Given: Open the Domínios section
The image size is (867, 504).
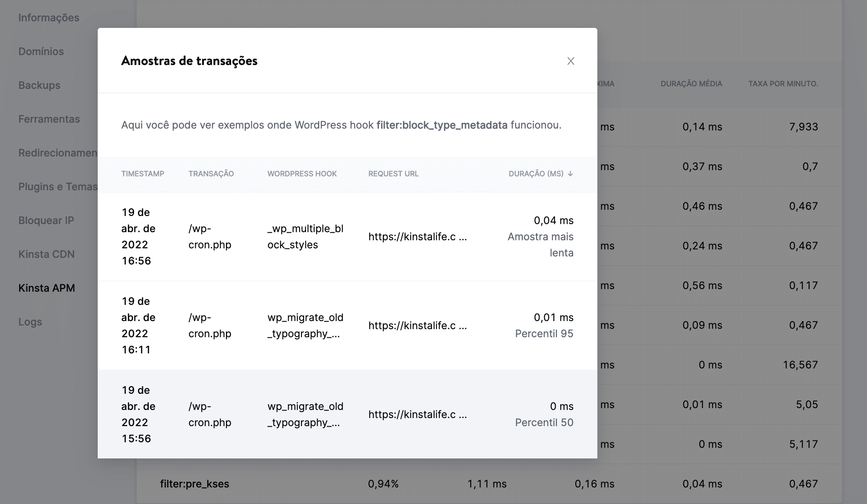Looking at the screenshot, I should pos(40,51).
